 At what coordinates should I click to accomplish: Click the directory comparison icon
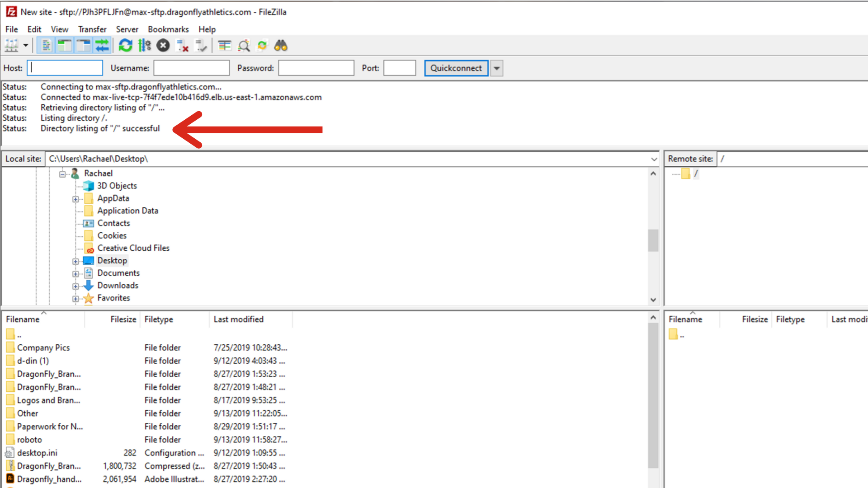coord(244,46)
